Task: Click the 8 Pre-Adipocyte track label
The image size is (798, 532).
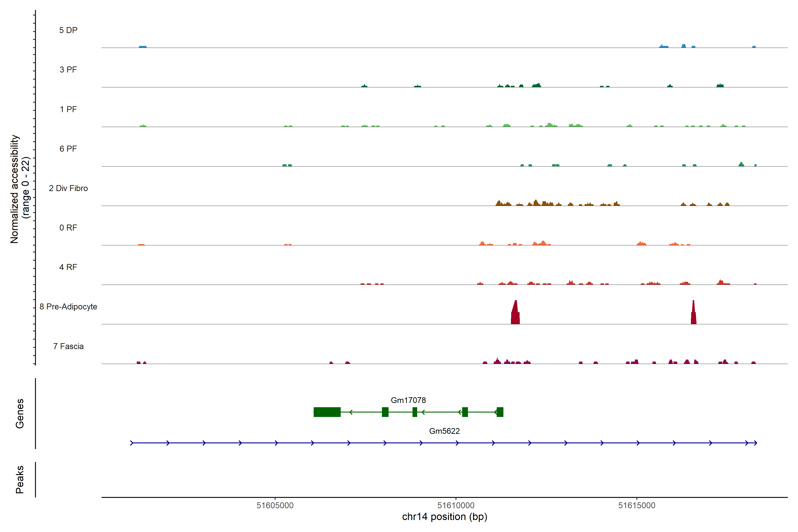Action: [x=68, y=307]
